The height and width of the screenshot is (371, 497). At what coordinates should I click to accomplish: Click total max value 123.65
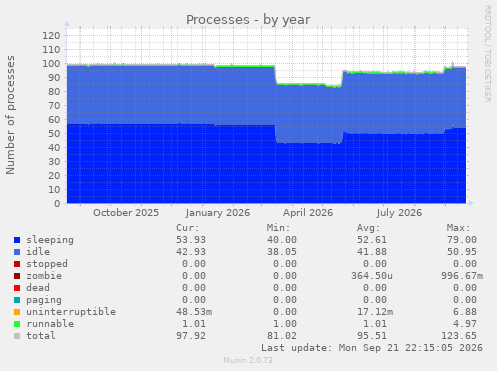point(459,336)
